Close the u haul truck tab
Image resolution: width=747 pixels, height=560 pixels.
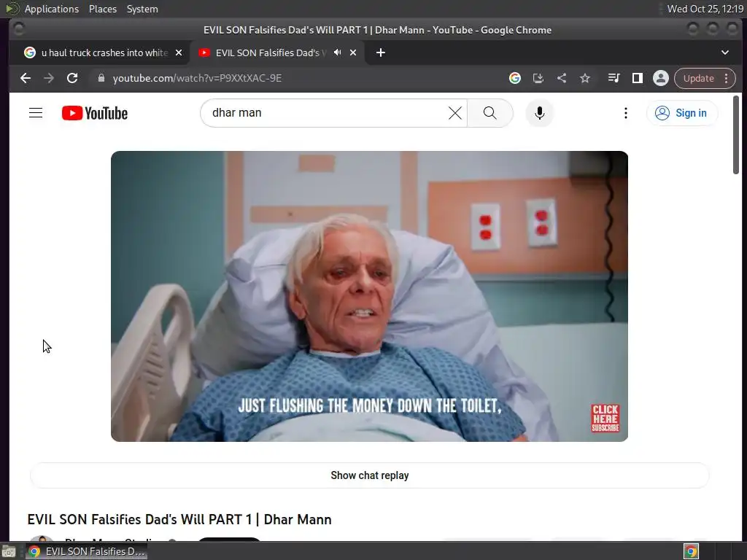[x=179, y=52]
